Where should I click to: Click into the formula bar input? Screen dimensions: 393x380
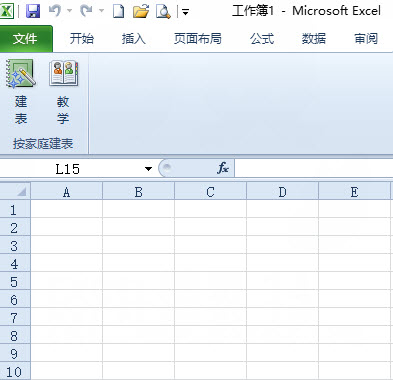314,169
